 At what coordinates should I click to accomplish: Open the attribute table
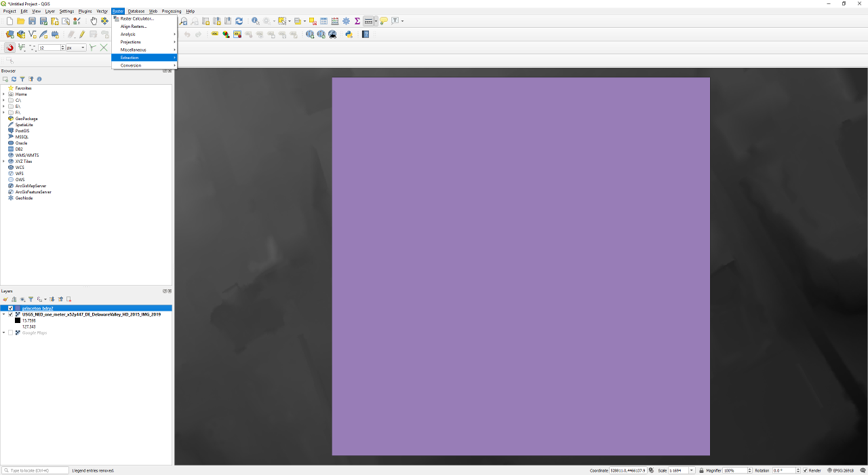click(x=323, y=21)
